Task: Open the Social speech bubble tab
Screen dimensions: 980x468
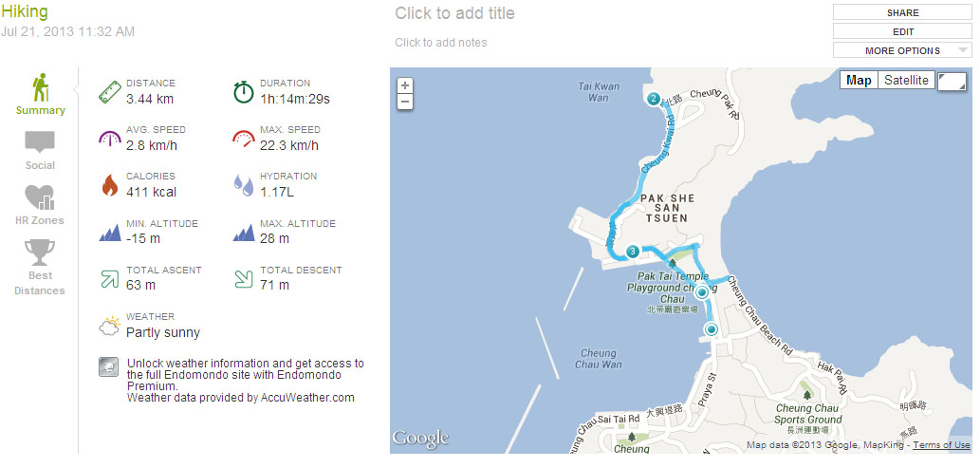Action: pos(40,142)
